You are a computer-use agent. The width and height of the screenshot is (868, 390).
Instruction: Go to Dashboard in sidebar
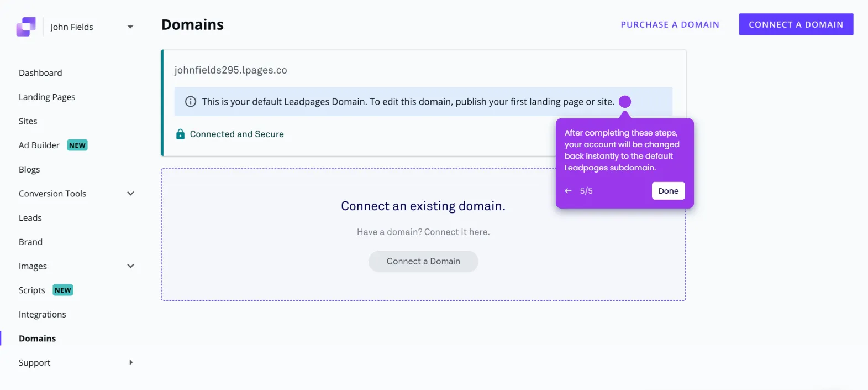click(40, 73)
